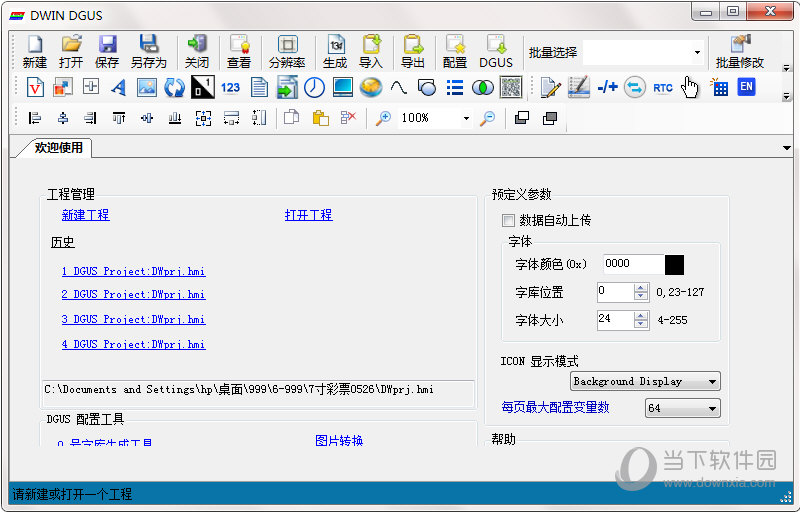The image size is (800, 512).
Task: Click the zoom out magnifier icon
Action: pos(488,118)
